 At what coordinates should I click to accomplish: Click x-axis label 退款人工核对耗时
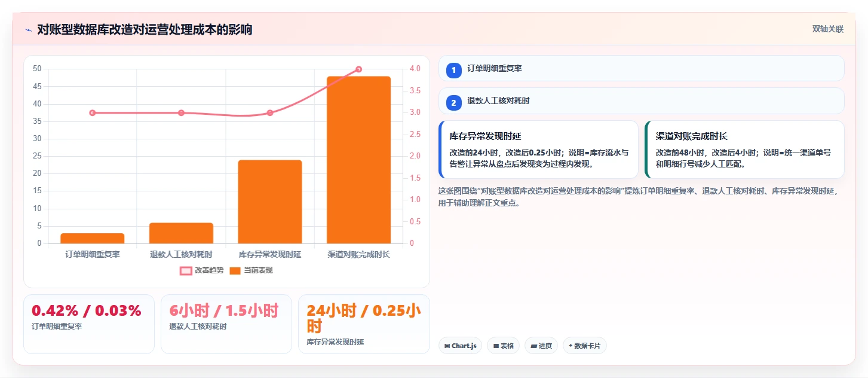coord(181,254)
